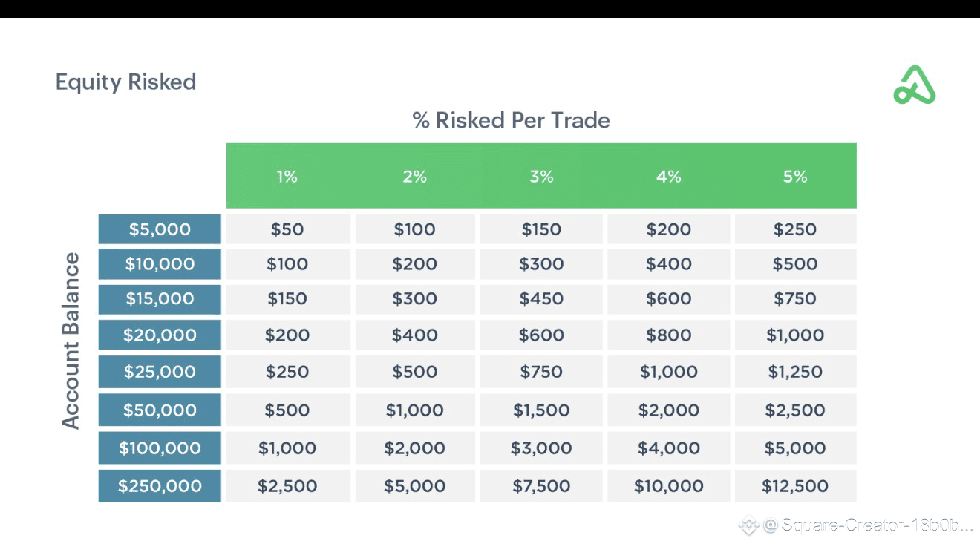Click the $15,000 account balance row label

(x=160, y=299)
